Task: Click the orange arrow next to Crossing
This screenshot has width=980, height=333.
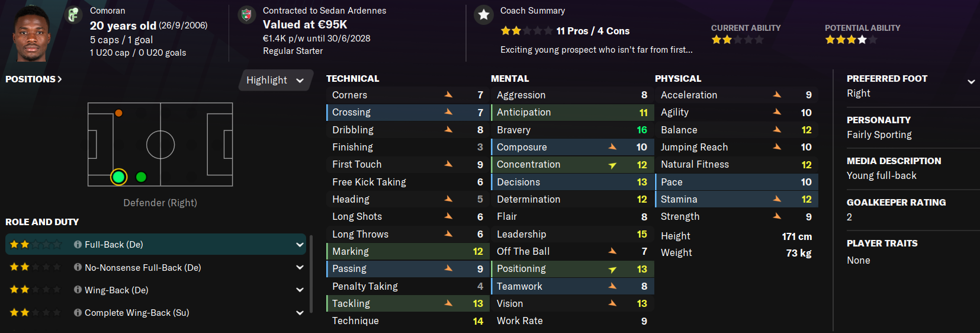Action: tap(448, 112)
